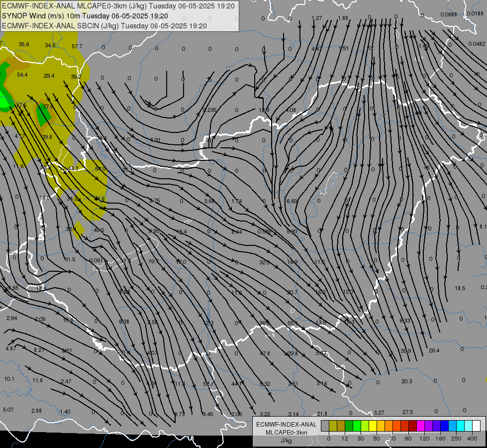Click the '2.47' value on the map

pos(66,381)
